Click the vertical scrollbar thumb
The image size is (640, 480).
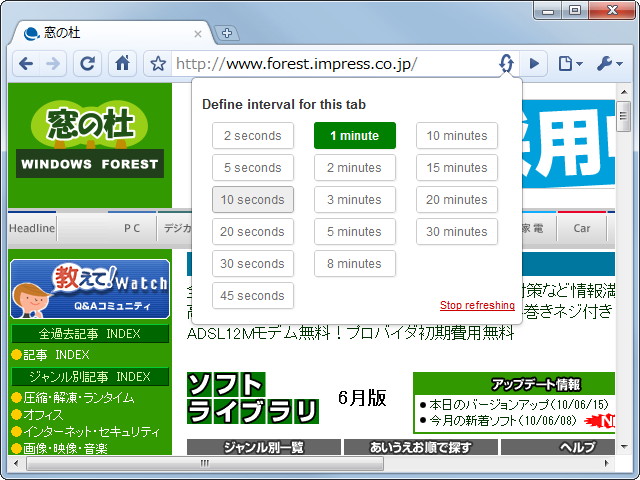(x=623, y=116)
